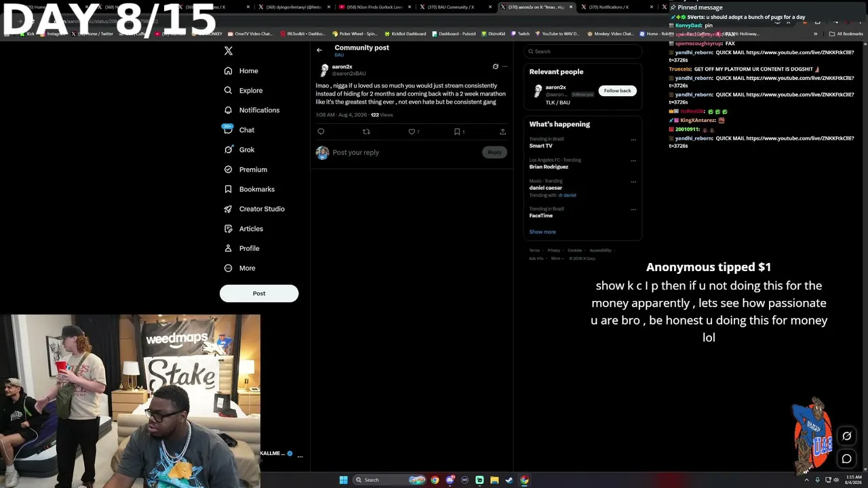Switch to the dyingonfentanyl X browser tab
The height and width of the screenshot is (488, 868).
click(294, 7)
